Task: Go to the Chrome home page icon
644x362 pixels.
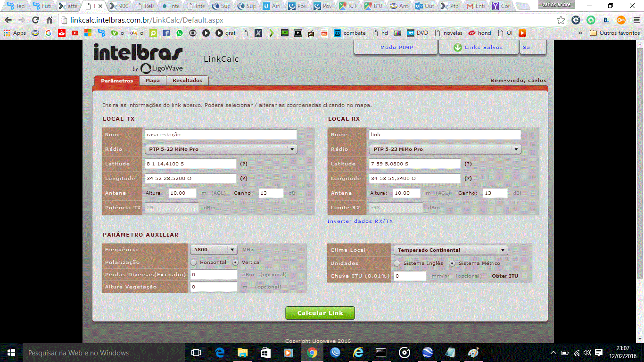Action: point(50,20)
